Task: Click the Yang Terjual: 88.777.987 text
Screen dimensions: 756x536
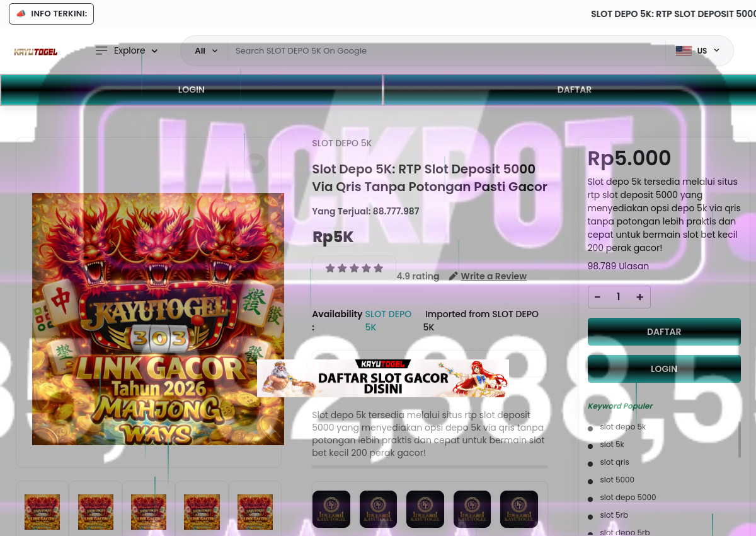Action: [365, 211]
